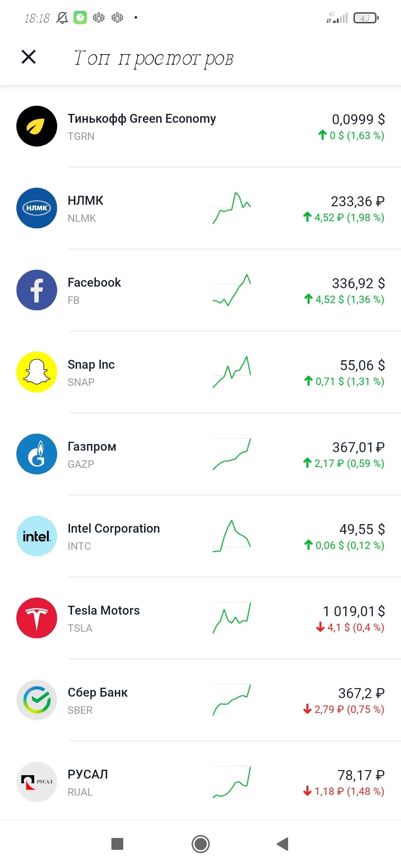Tap the Intel logo icon
The image size is (401, 868).
[37, 536]
